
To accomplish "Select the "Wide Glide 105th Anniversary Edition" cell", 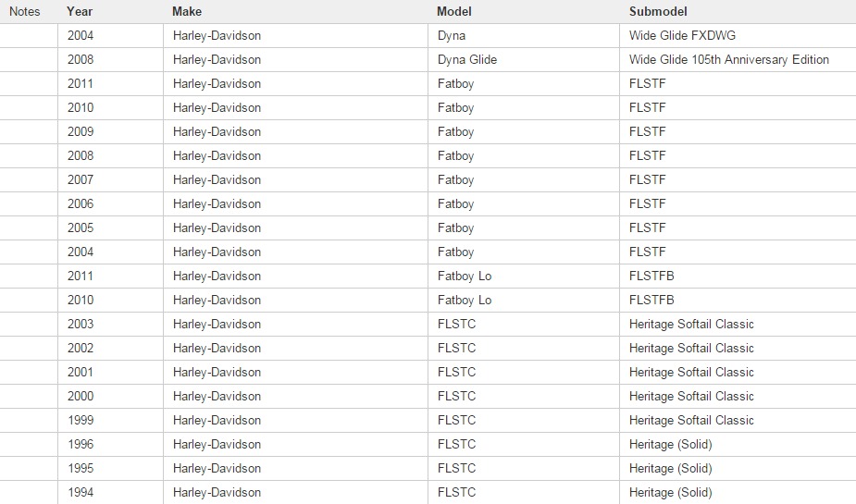I will (729, 60).
